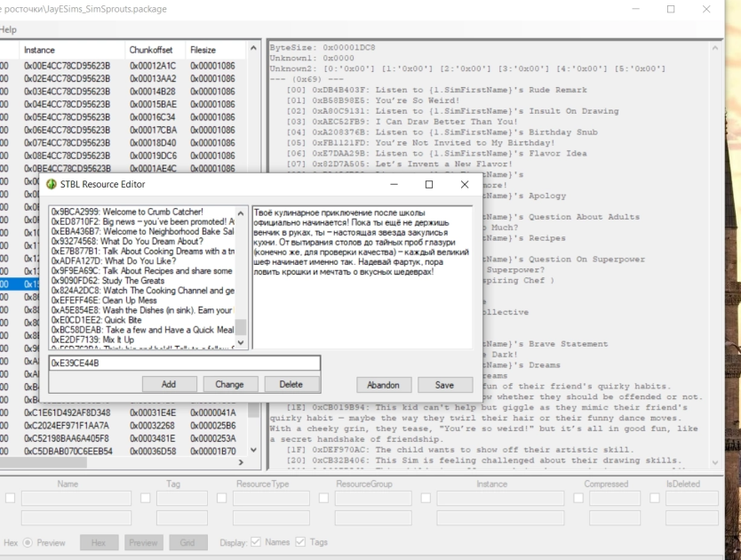Select resource row 0x08E4CC78CD95623B

pos(123,156)
